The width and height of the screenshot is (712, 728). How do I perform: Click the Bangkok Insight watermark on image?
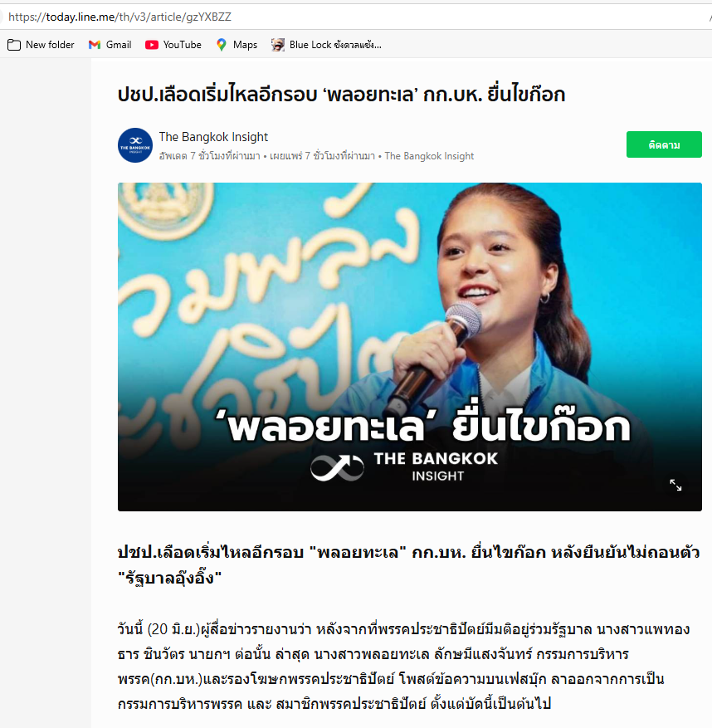click(x=404, y=467)
